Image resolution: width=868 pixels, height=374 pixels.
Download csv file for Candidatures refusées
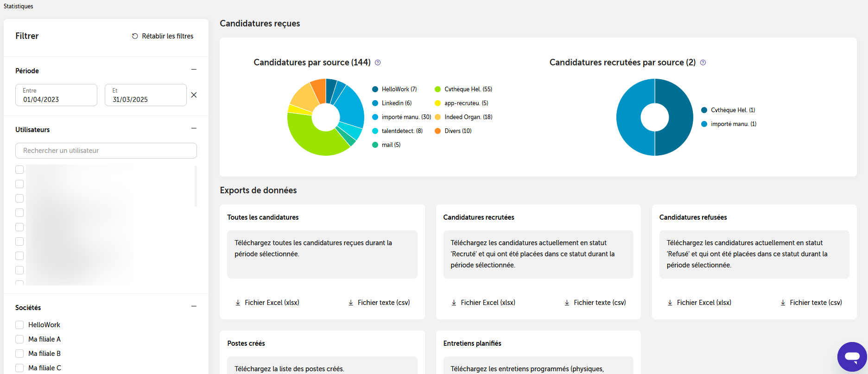tap(811, 303)
